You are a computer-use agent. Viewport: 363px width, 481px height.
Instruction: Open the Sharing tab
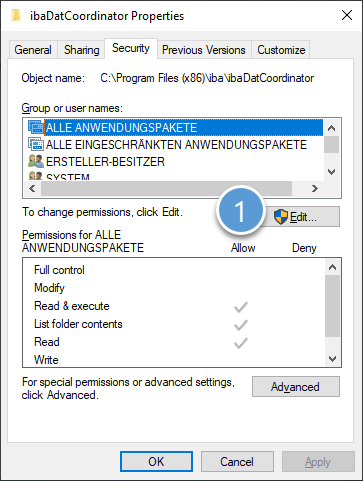(x=82, y=50)
